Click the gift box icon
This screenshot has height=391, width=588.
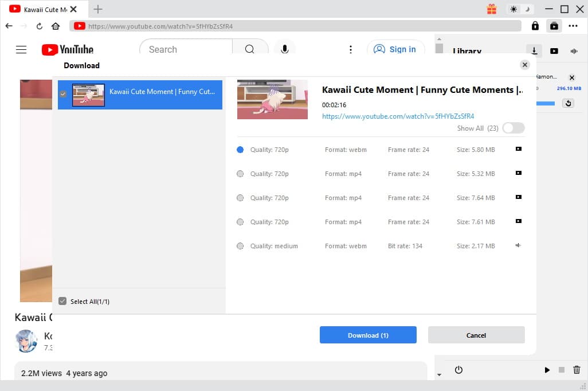pyautogui.click(x=492, y=9)
